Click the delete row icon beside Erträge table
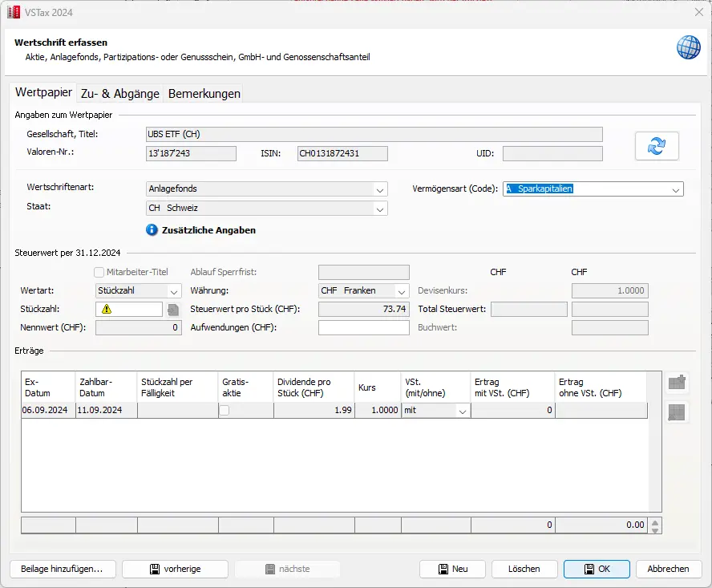The height and width of the screenshot is (588, 712). (x=677, y=412)
